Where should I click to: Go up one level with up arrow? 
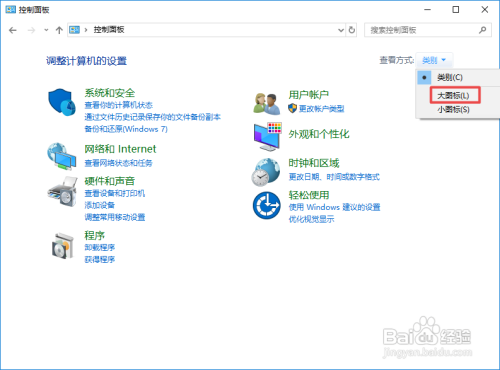tap(59, 30)
